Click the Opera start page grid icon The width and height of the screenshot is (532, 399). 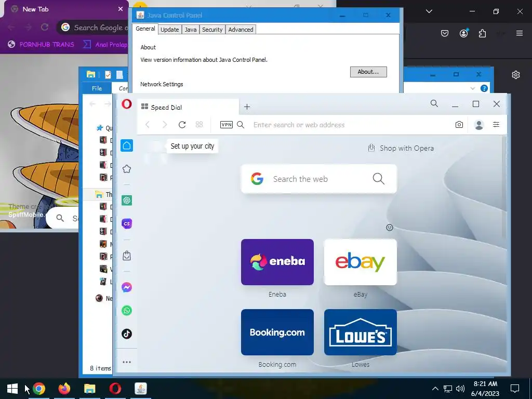[199, 125]
